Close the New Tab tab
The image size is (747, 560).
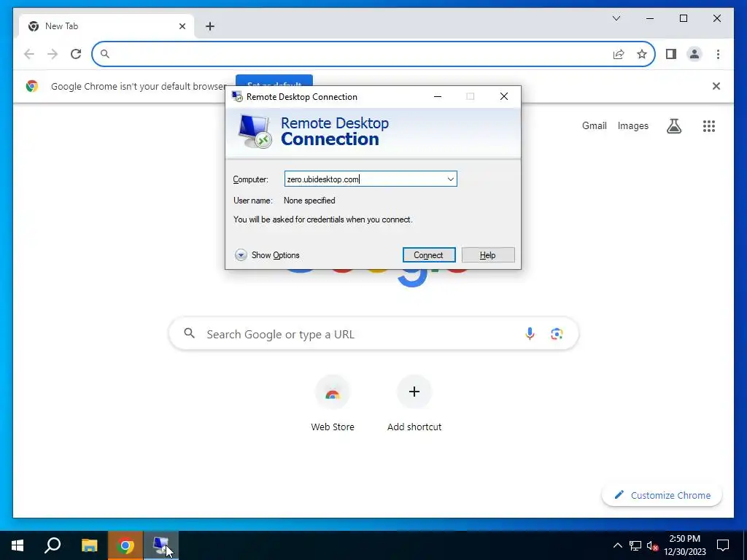tap(182, 26)
